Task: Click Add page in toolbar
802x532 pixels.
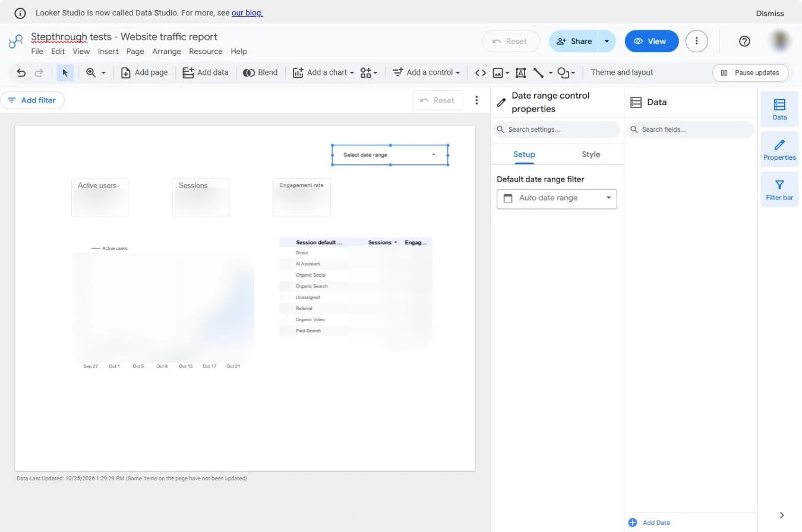Action: (x=144, y=72)
